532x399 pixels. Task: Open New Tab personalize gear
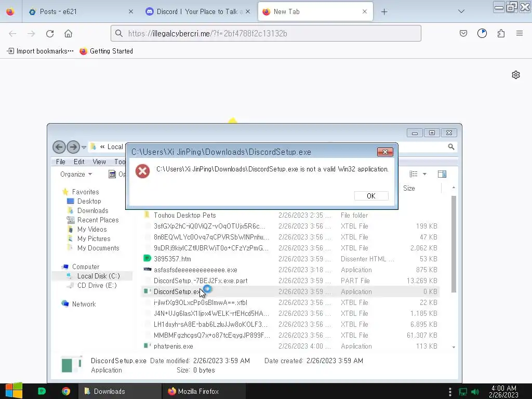pyautogui.click(x=516, y=75)
